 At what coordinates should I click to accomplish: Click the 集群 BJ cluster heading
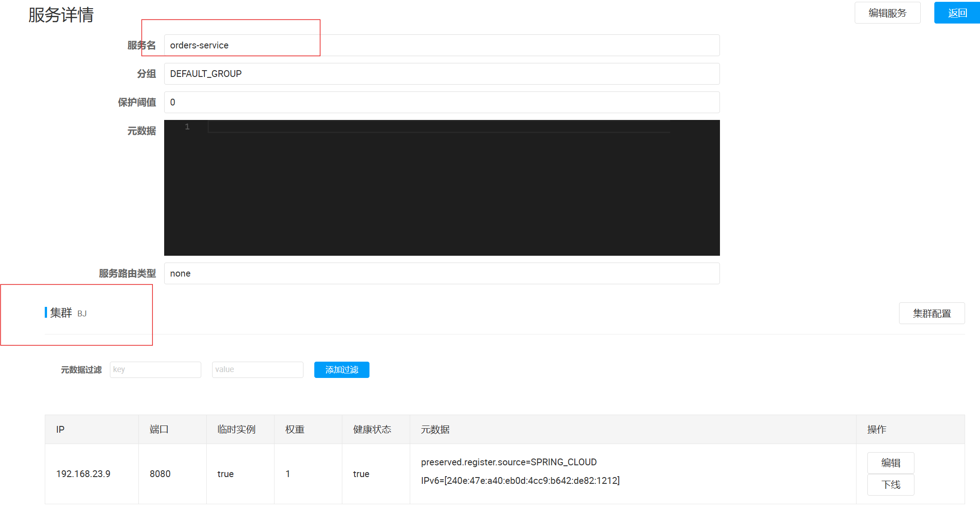pos(66,313)
